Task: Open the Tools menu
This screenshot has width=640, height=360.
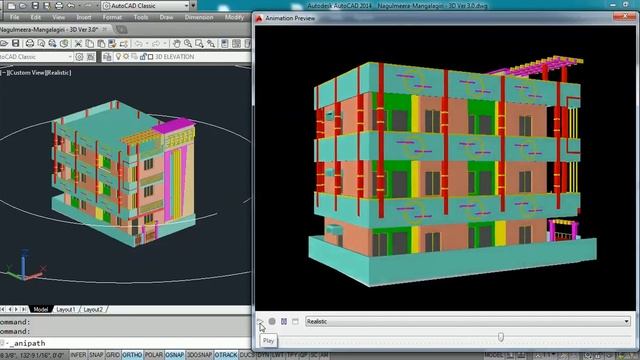Action: click(141, 17)
